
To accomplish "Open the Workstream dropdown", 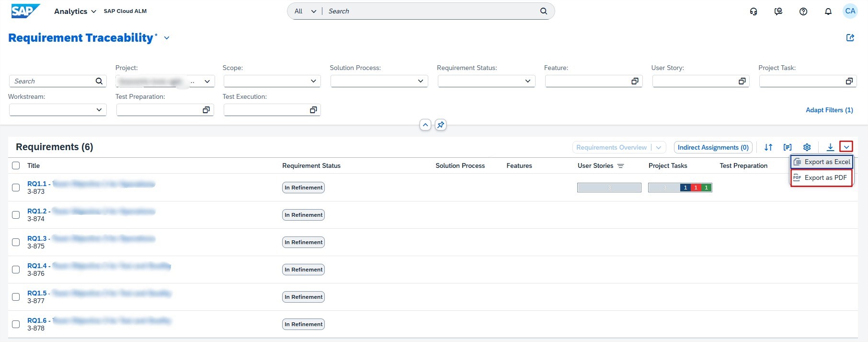I will pos(99,110).
